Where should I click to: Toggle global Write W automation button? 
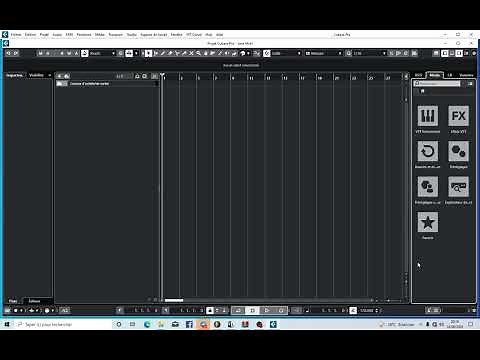click(69, 53)
